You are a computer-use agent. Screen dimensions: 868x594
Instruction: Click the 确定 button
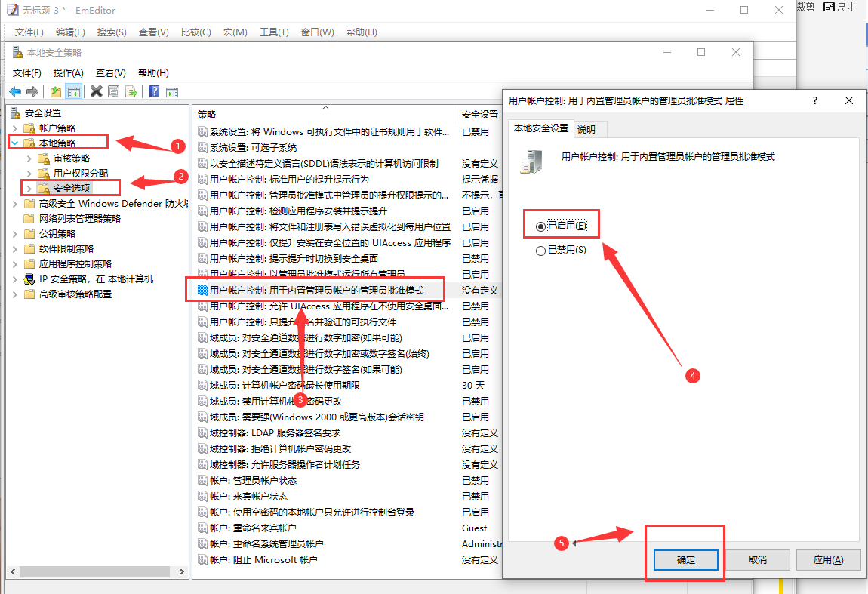click(686, 560)
